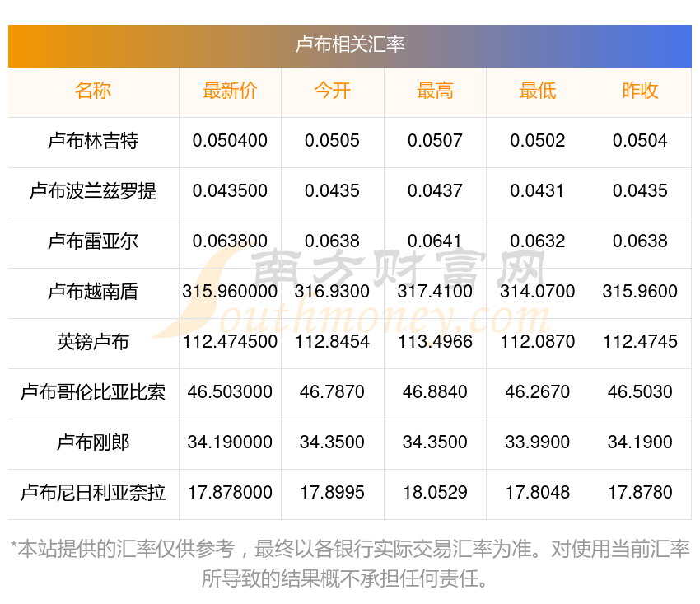Select the 卢布波兰兹罗提 row name
This screenshot has width=700, height=604.
coord(93,191)
